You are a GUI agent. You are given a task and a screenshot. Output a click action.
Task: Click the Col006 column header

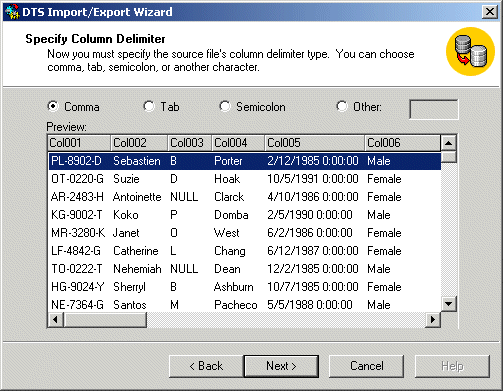[403, 143]
